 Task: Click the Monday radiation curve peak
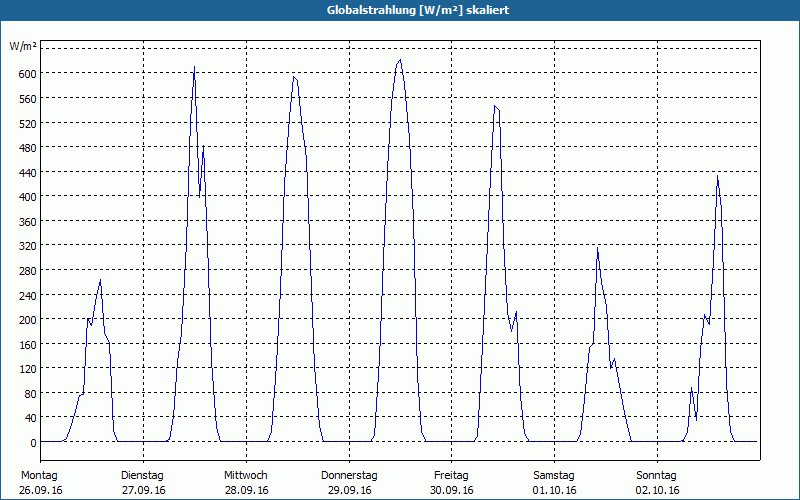(101, 280)
